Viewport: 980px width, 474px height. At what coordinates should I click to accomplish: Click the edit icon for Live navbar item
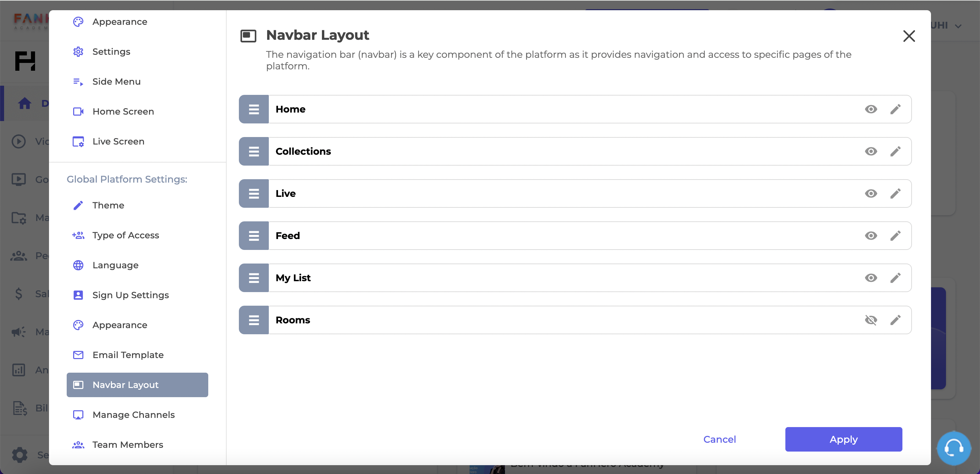tap(896, 193)
